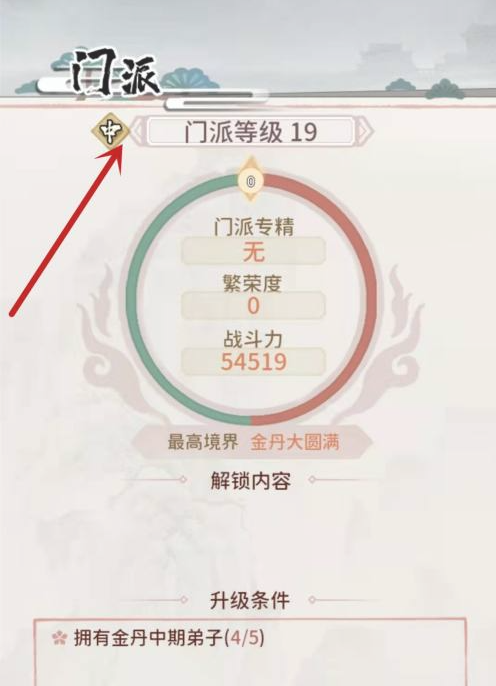Image resolution: width=496 pixels, height=686 pixels.
Task: Go to next sect level arrow
Action: tap(364, 130)
